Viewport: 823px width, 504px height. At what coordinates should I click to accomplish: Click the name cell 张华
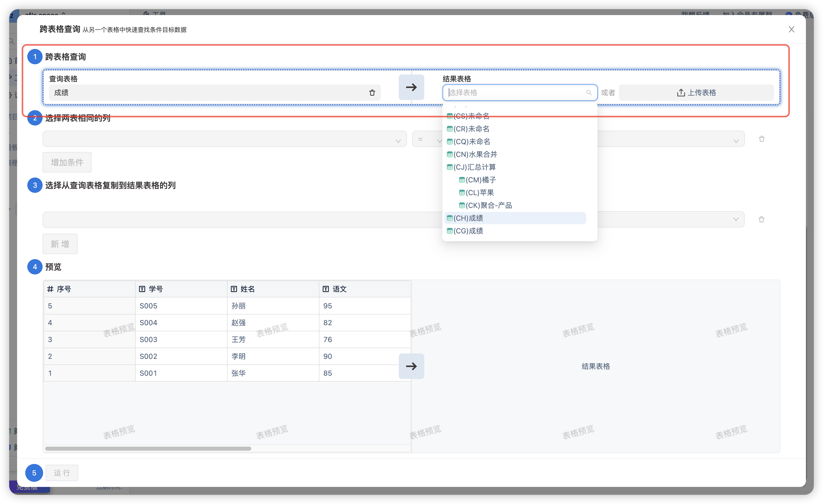click(273, 373)
